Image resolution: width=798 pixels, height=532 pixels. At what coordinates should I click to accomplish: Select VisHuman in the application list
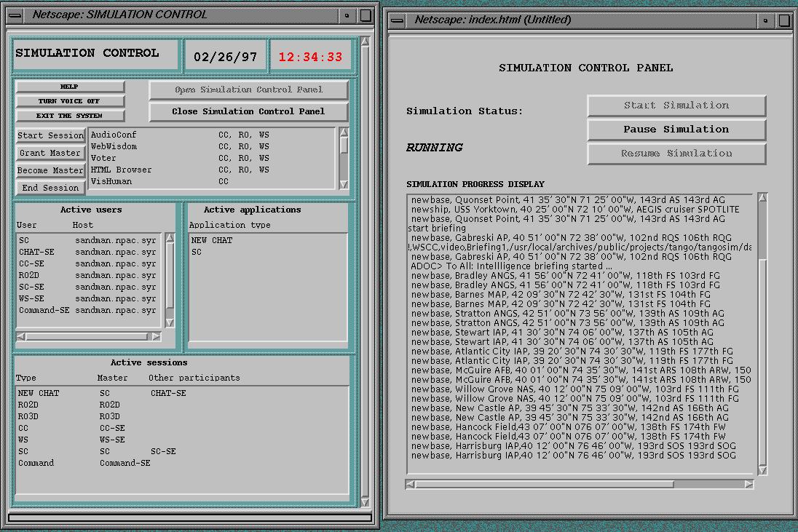tap(211, 181)
